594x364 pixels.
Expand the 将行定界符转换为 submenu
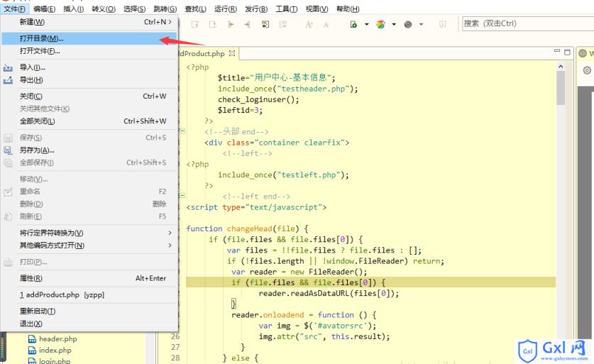point(170,233)
